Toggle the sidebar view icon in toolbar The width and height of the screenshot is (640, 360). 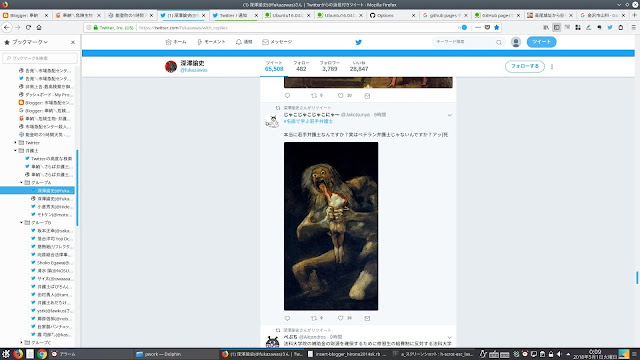click(556, 27)
